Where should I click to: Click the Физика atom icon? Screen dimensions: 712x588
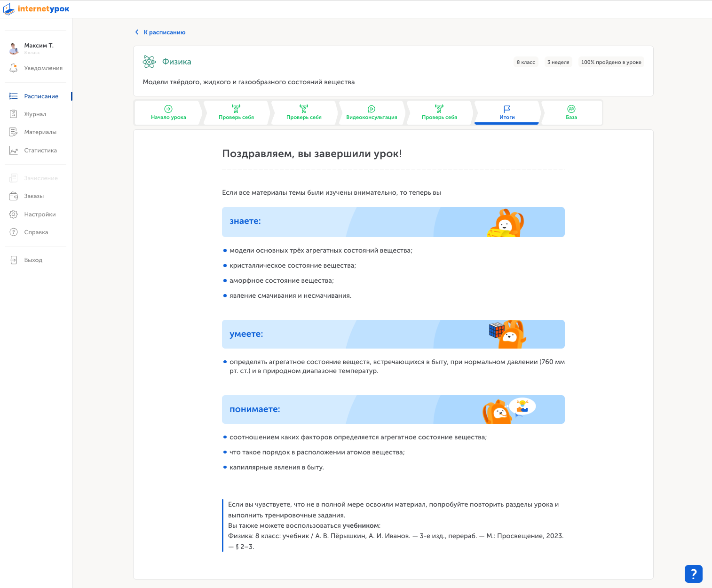click(x=149, y=62)
